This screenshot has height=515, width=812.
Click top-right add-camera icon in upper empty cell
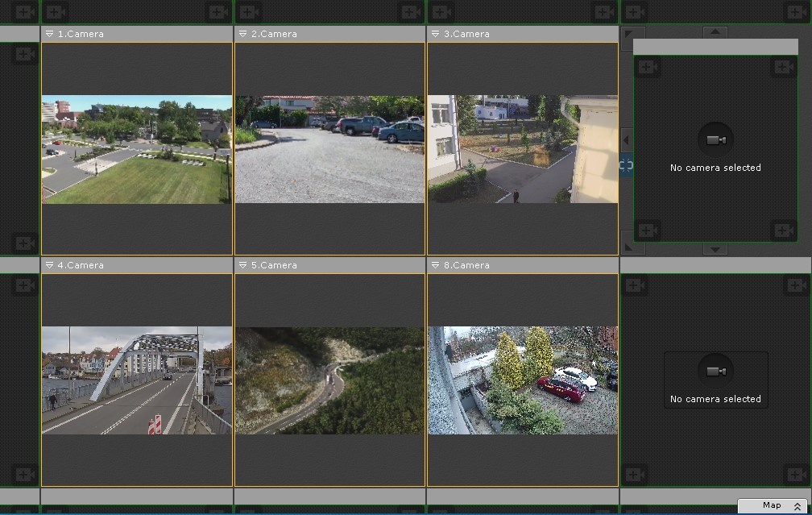(784, 68)
